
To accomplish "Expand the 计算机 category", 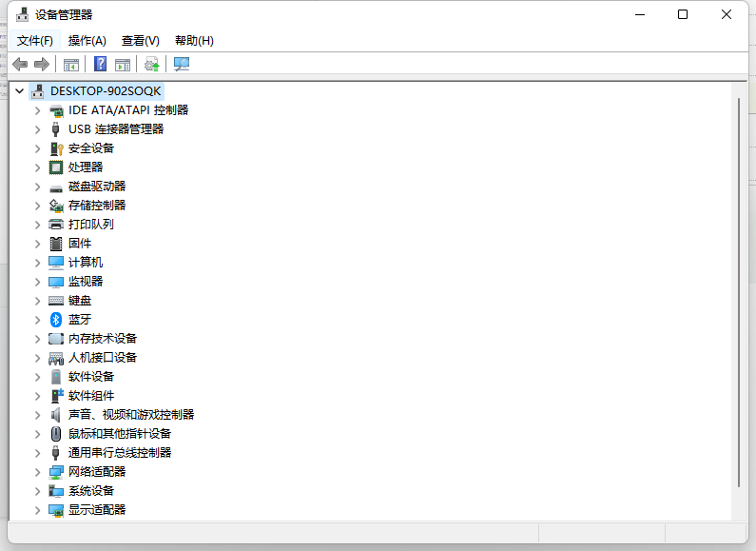I will tap(38, 263).
